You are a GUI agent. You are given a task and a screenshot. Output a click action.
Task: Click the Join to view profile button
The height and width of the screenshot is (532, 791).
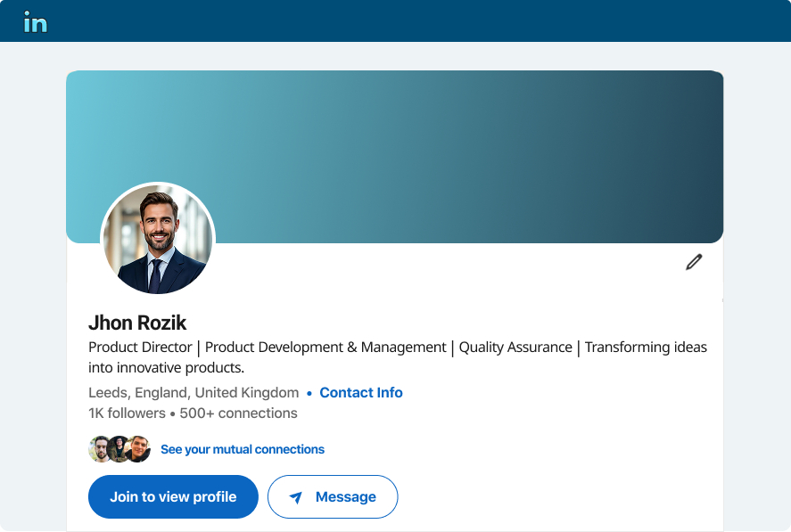[x=173, y=496]
